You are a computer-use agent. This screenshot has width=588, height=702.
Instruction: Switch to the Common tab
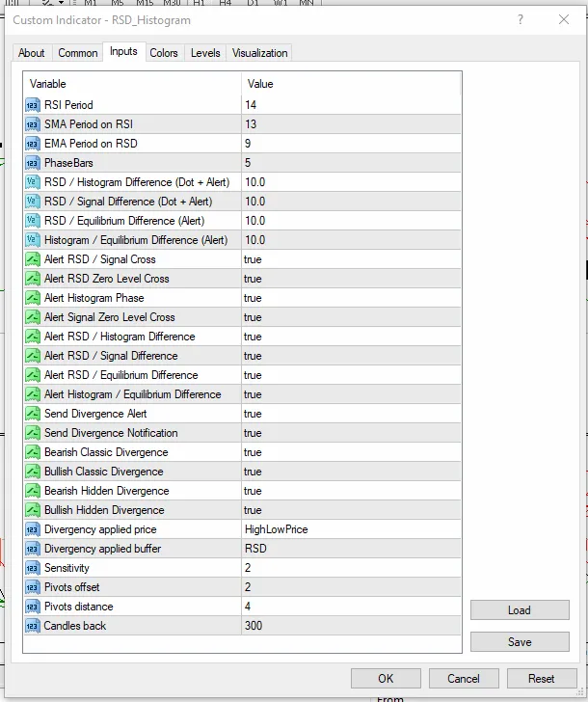(78, 53)
